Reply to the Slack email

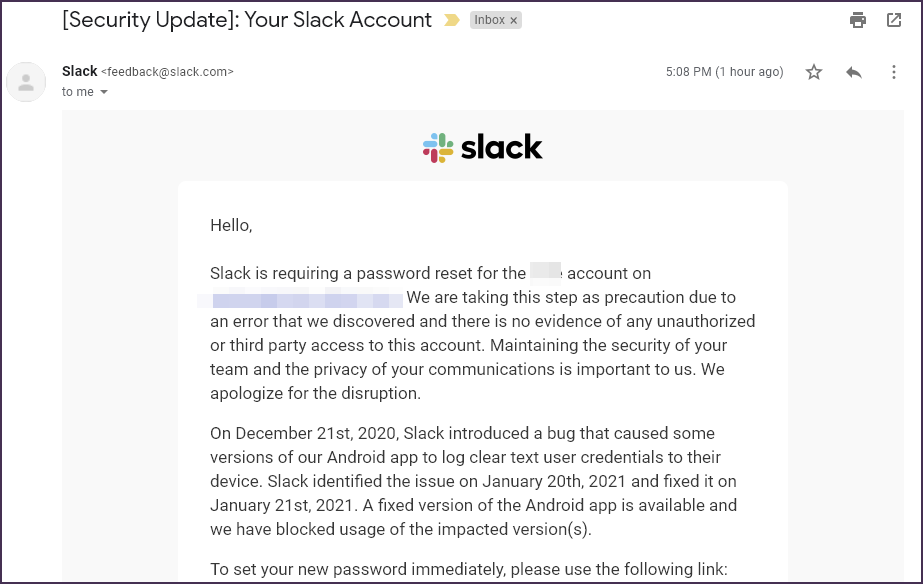[854, 72]
